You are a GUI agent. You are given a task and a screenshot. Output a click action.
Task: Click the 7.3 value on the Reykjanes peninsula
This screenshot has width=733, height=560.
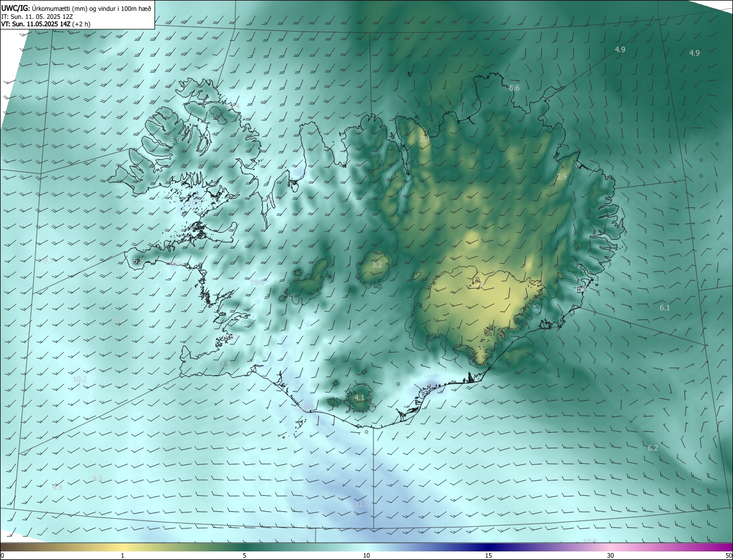point(225,365)
